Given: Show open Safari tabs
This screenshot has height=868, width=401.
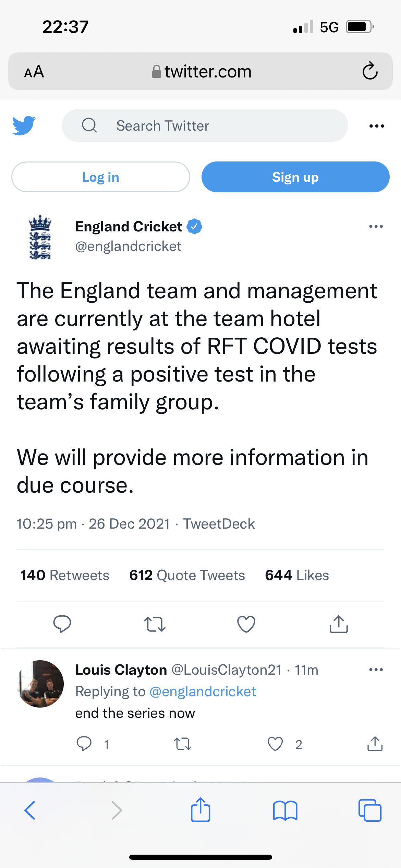Looking at the screenshot, I should click(369, 810).
